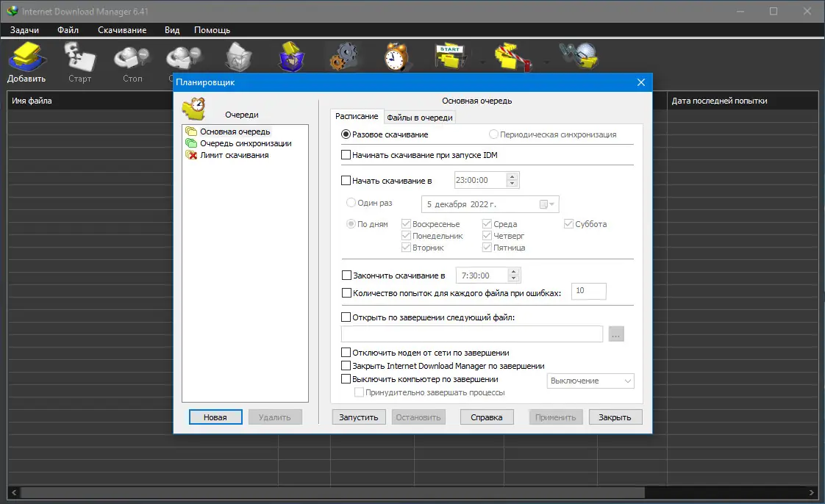
Task: Select Разовое скачивание radio button
Action: 346,134
